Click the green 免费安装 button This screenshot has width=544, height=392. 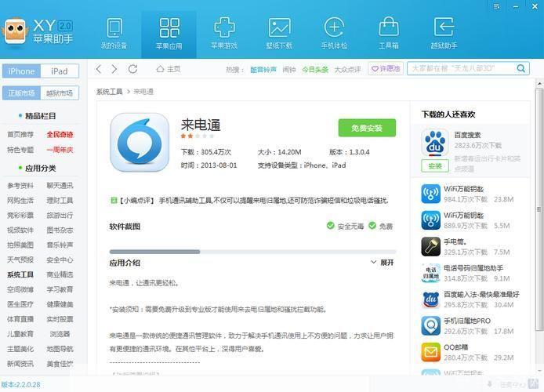tap(367, 128)
